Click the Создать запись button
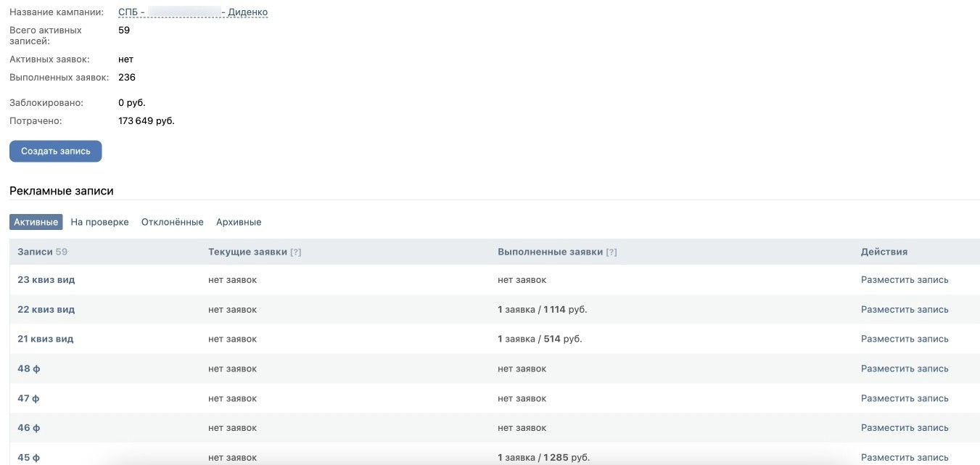The height and width of the screenshot is (465, 980). pyautogui.click(x=56, y=151)
